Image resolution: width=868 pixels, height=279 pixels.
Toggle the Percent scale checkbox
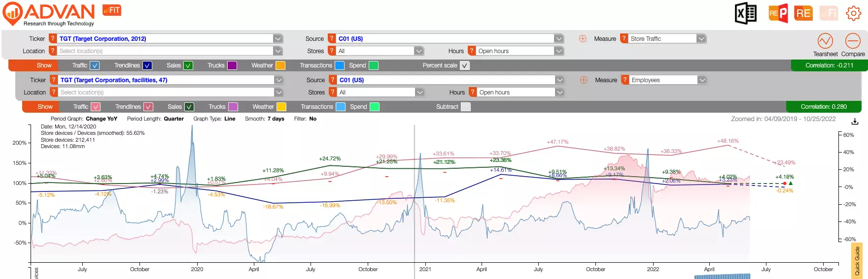click(465, 65)
